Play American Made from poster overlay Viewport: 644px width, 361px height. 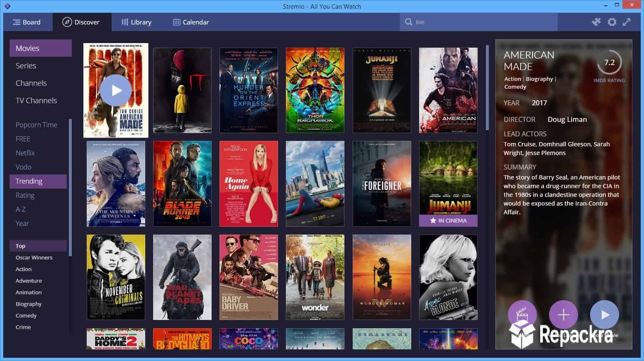tap(116, 90)
